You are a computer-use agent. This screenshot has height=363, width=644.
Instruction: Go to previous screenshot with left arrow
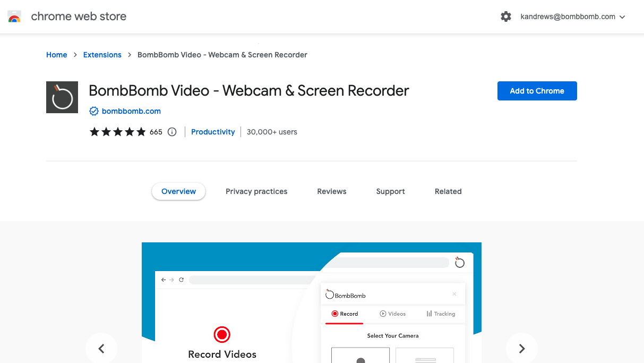101,349
